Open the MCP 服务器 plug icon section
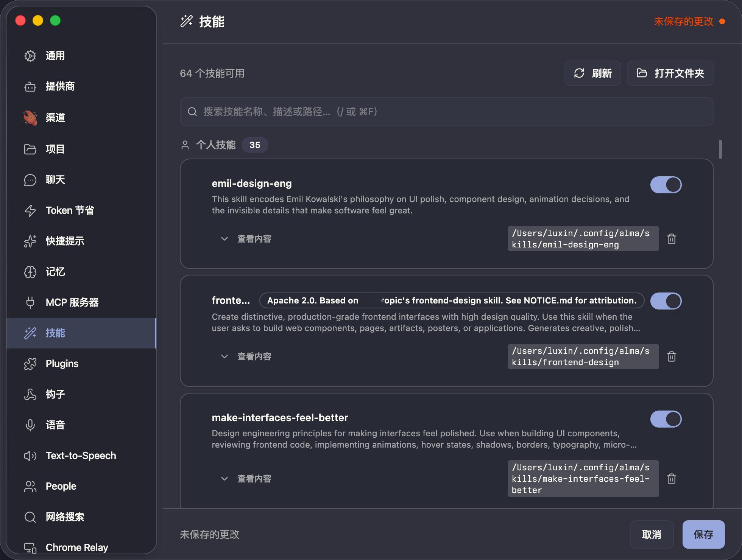 click(72, 302)
